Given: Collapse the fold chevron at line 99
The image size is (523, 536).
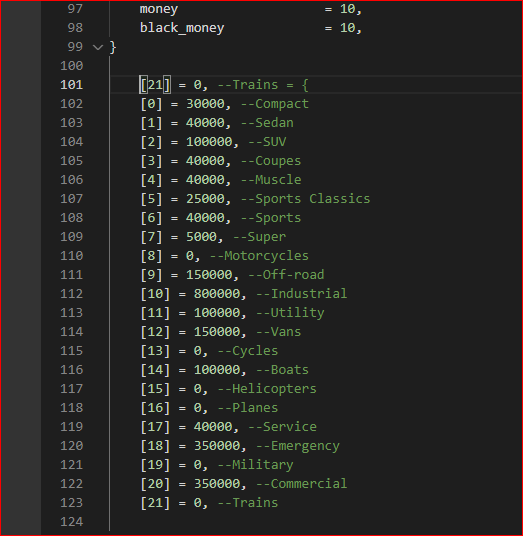Looking at the screenshot, I should [x=98, y=47].
